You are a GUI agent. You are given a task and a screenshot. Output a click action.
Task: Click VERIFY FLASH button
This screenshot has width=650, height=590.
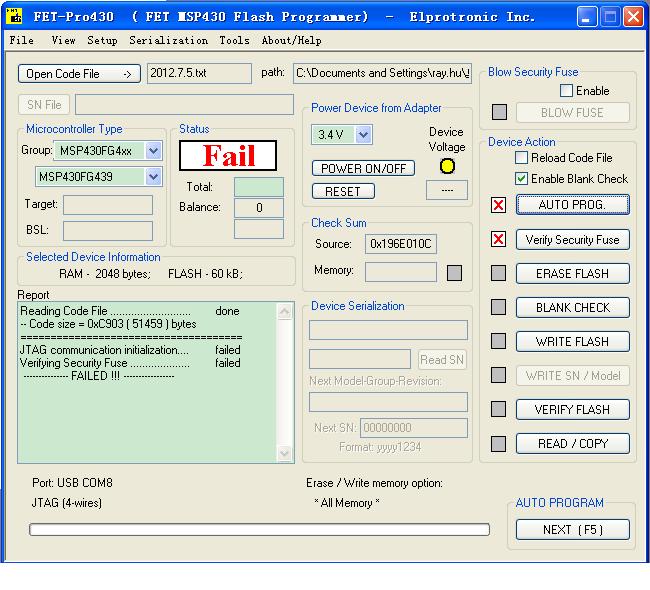point(572,410)
